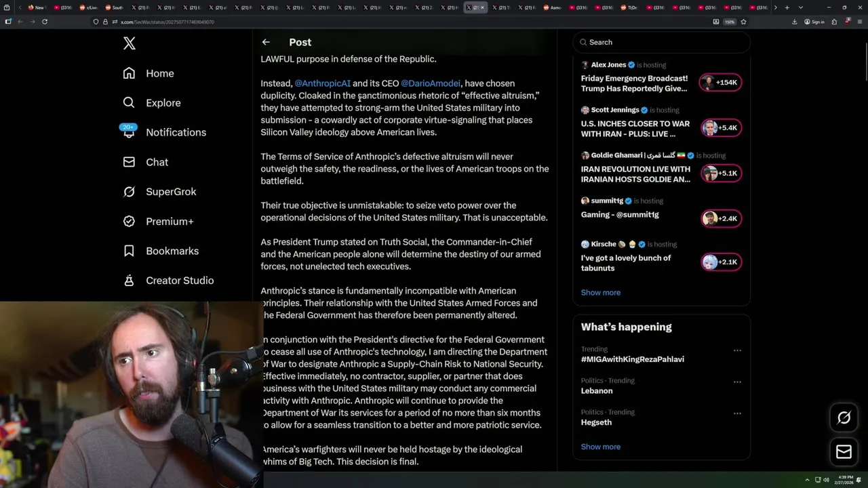Open the @DarioAmodei mention link
Image resolution: width=868 pixels, height=488 pixels.
point(431,83)
